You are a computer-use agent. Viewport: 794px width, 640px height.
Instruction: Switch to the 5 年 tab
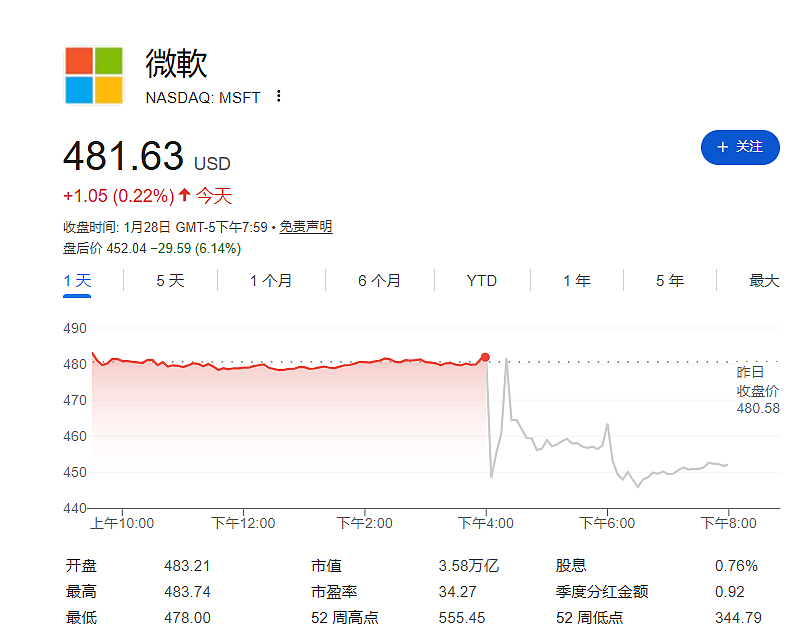(670, 281)
